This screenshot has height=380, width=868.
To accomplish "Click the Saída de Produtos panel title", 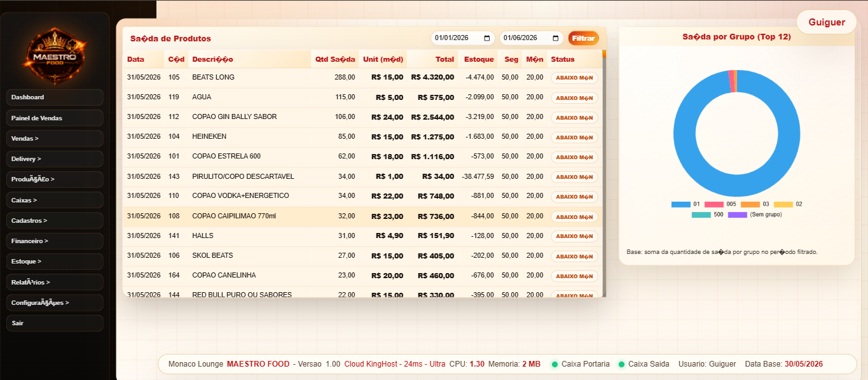I will click(170, 38).
